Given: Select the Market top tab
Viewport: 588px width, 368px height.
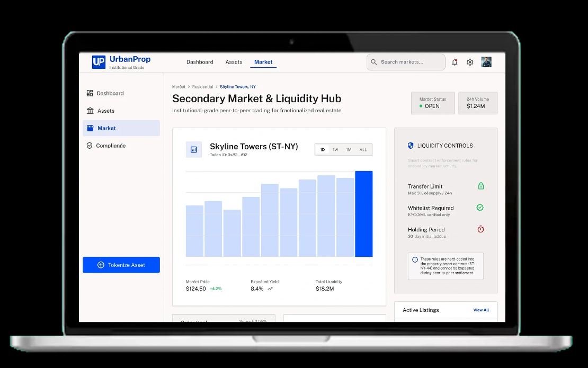Looking at the screenshot, I should coord(263,62).
